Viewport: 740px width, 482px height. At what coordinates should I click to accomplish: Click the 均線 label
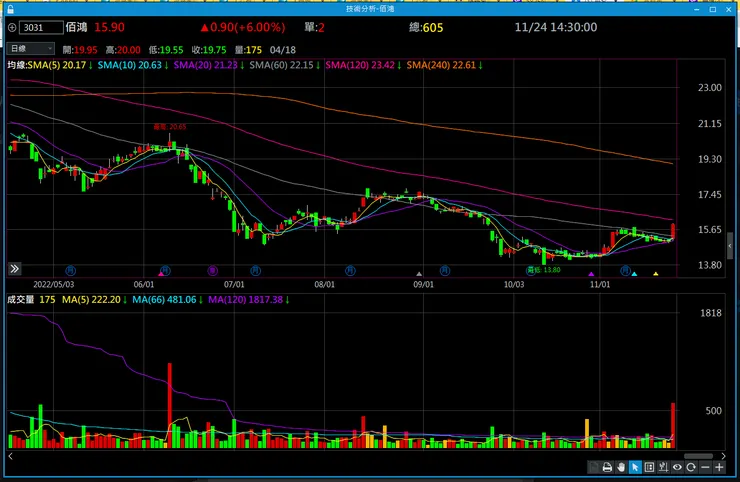point(17,65)
